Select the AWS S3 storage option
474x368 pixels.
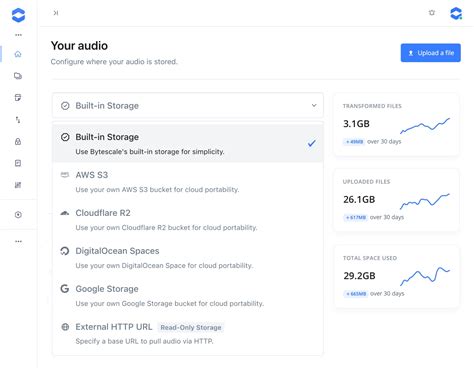pos(188,182)
